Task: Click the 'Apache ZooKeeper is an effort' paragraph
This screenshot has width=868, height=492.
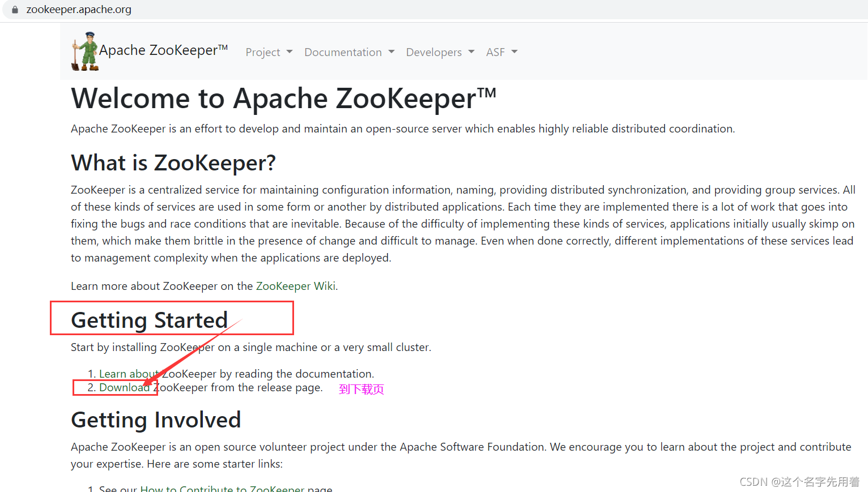Action: coord(403,129)
